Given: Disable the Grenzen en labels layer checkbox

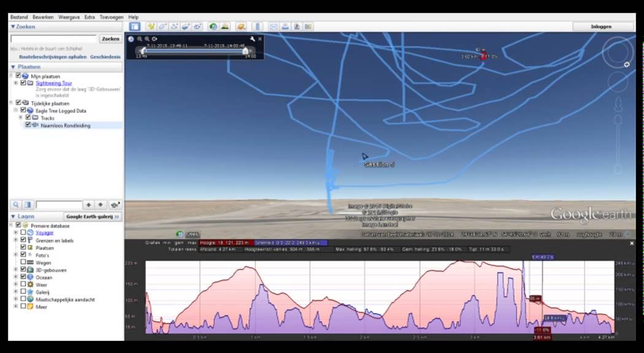Looking at the screenshot, I should [23, 240].
